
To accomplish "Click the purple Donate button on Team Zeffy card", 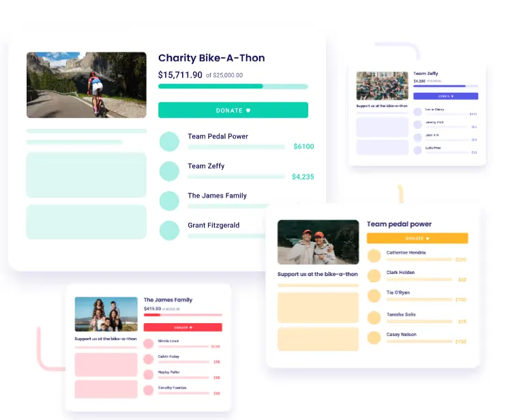I will click(x=446, y=96).
